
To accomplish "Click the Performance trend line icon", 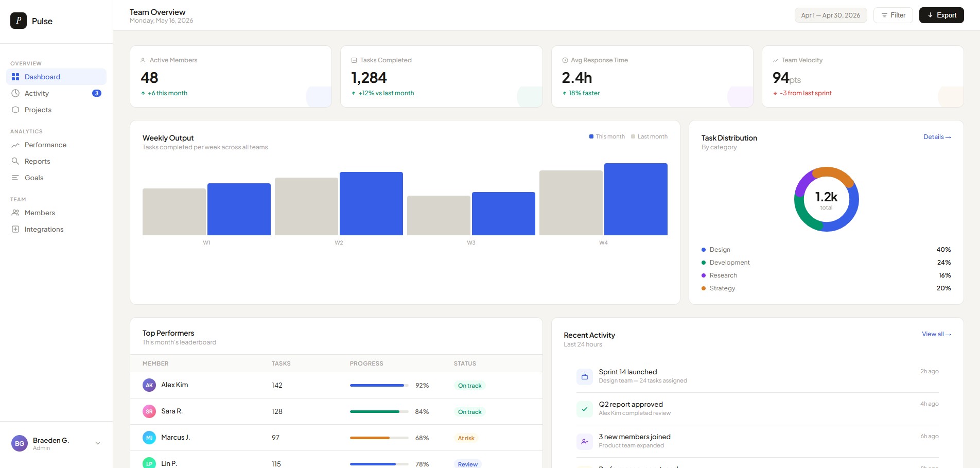I will [x=15, y=145].
